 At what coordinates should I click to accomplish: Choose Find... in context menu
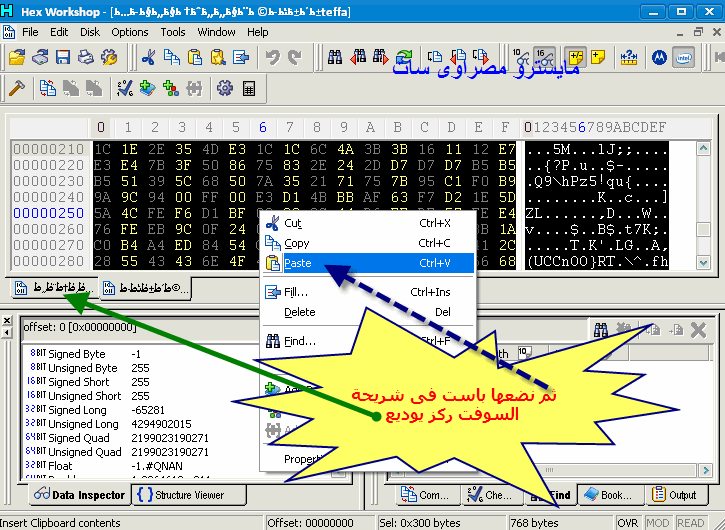point(368,341)
